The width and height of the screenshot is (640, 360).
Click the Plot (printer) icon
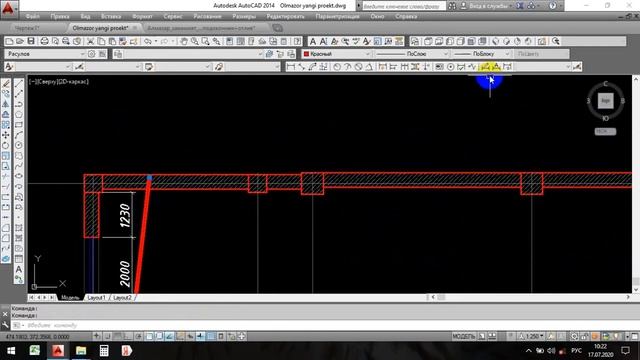click(x=44, y=41)
